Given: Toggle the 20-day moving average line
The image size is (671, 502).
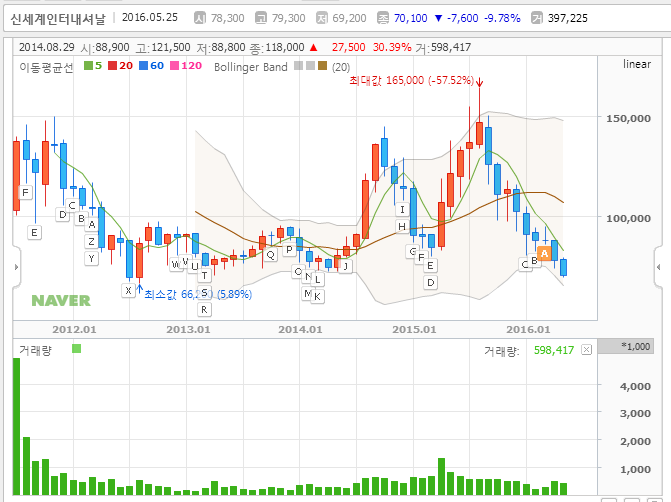Looking at the screenshot, I should point(121,66).
